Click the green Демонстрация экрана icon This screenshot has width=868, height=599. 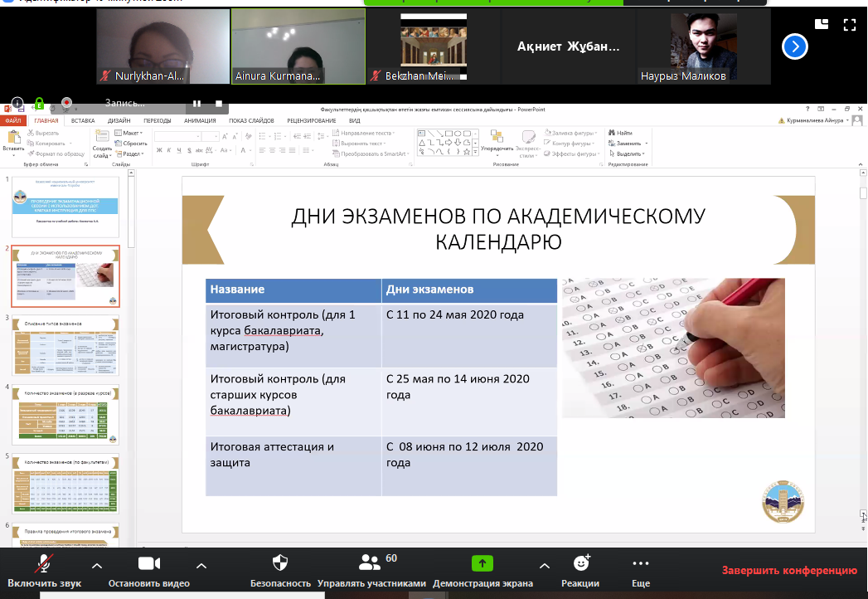click(482, 563)
